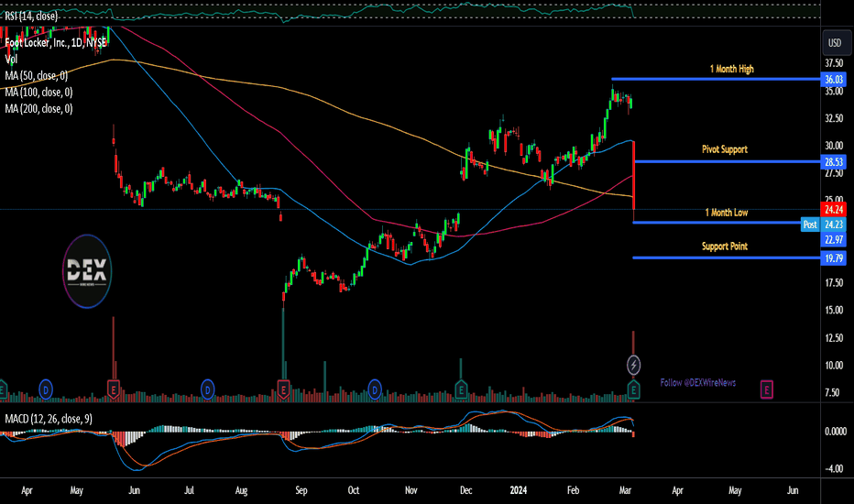The height and width of the screenshot is (504, 854).
Task: Click the 7.50 value on the price scale
Action: coord(832,392)
